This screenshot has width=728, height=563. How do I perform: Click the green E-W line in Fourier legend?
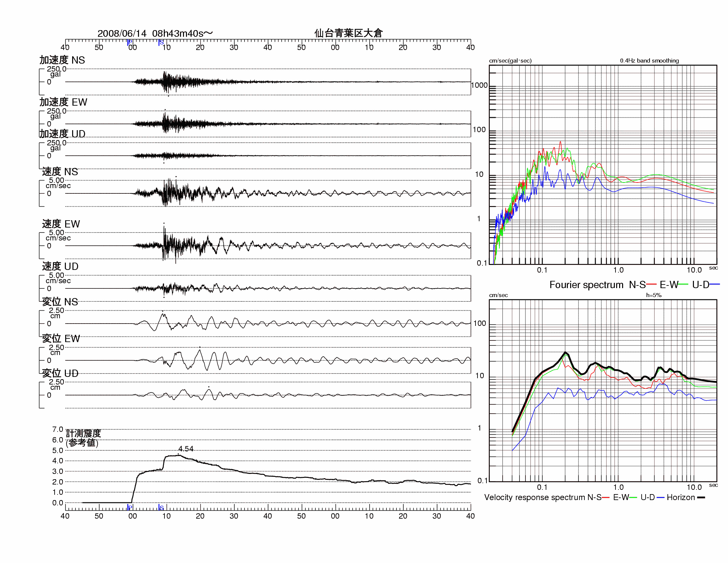(683, 284)
